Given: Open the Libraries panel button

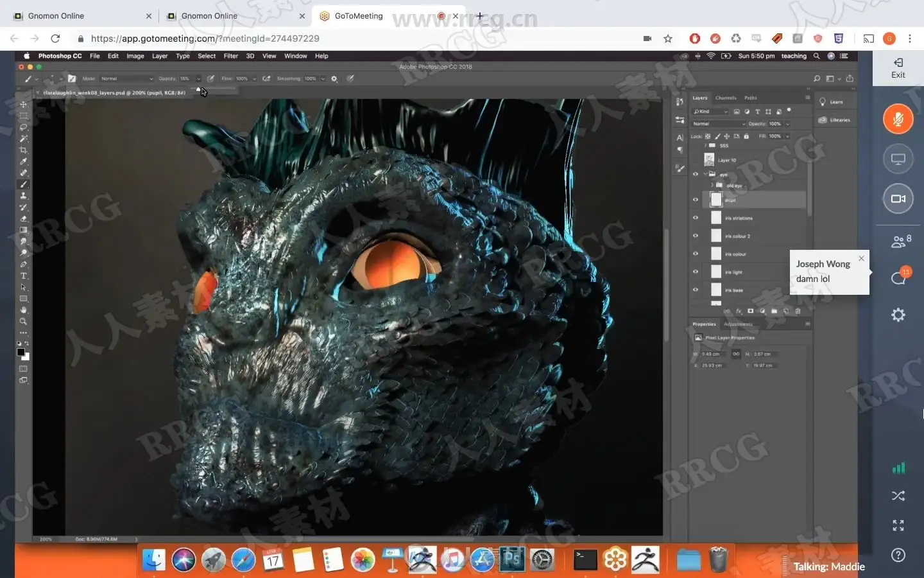Looking at the screenshot, I should tap(834, 120).
